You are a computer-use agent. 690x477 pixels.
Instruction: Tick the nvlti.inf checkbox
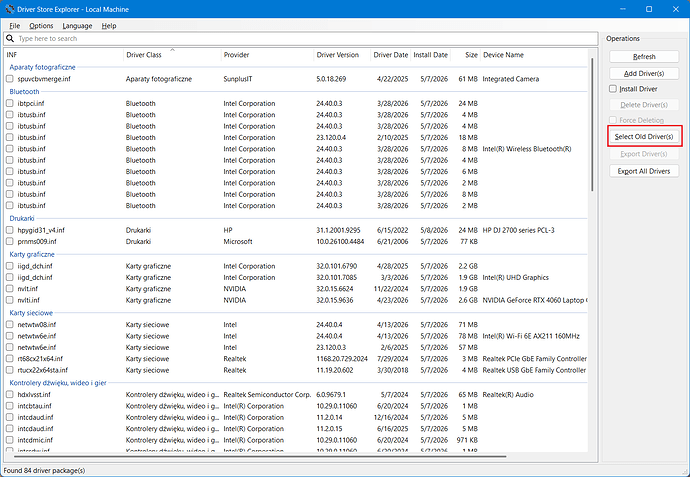coord(10,300)
